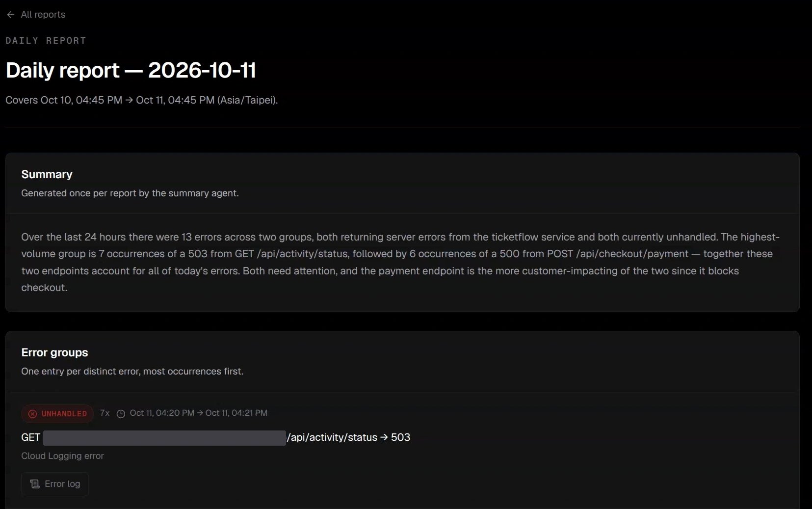Go back to All reports

coord(36,15)
